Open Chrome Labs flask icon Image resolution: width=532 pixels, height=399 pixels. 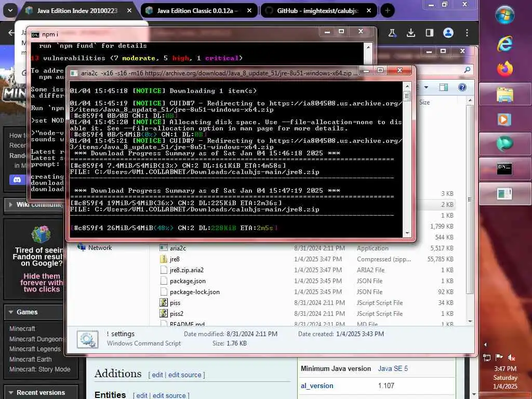[x=392, y=33]
